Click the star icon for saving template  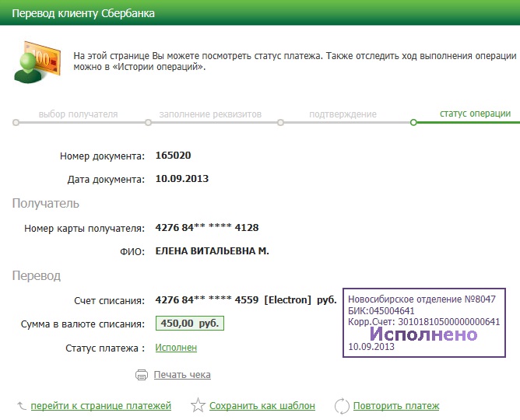tap(198, 405)
